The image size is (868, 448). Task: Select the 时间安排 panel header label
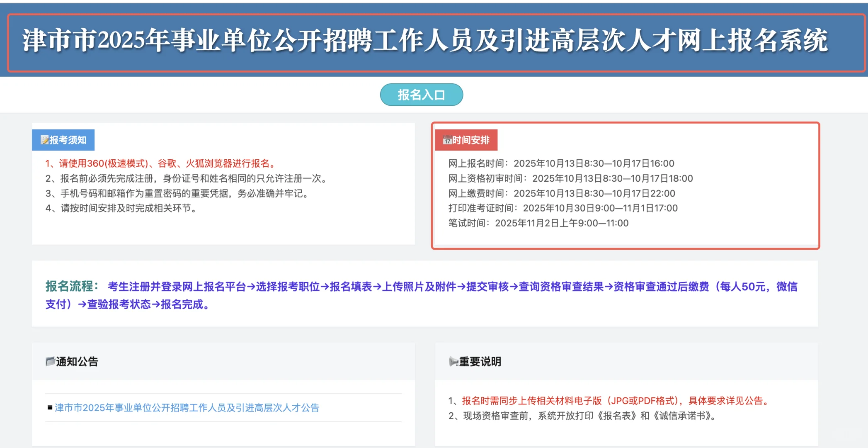(x=473, y=140)
